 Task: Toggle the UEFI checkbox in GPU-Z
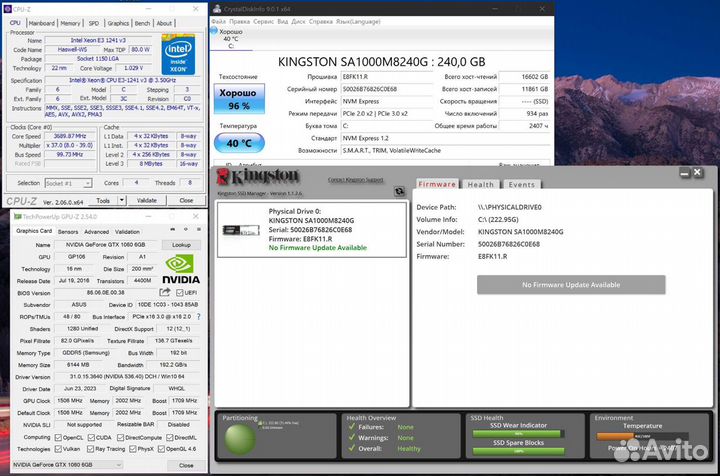click(x=180, y=293)
